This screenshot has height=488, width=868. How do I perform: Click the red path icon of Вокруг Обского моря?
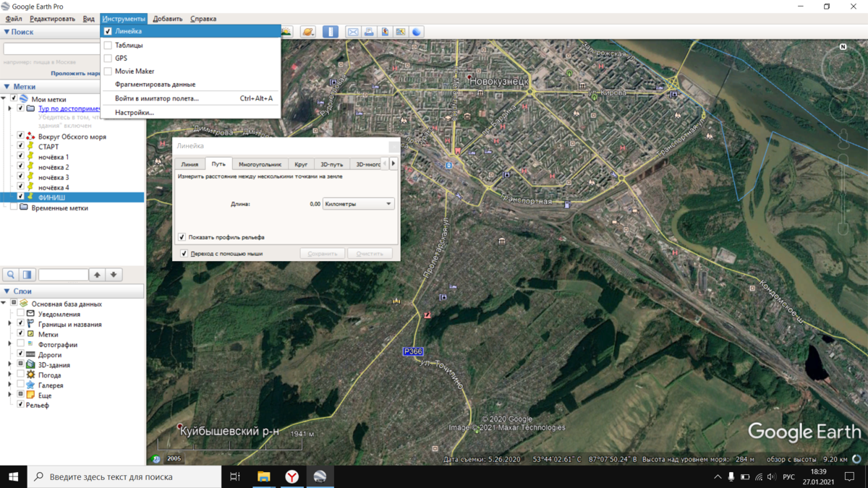pos(30,137)
